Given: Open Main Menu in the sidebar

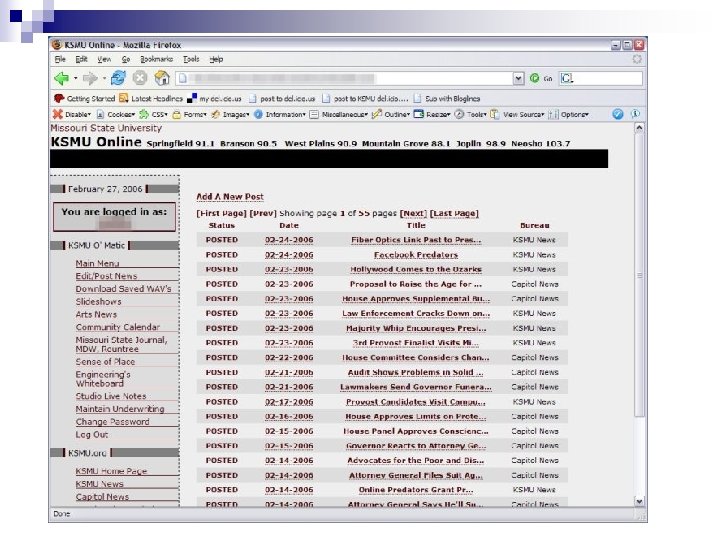Looking at the screenshot, I should [97, 263].
